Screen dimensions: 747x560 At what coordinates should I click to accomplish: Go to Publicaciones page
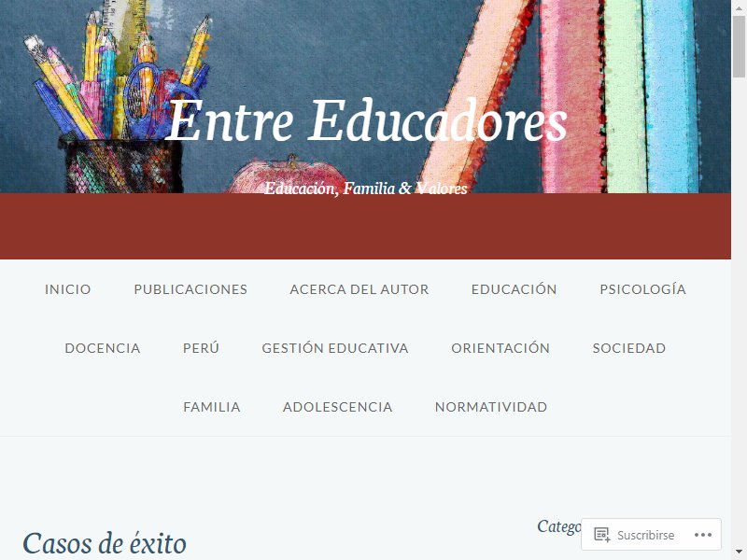click(x=190, y=289)
